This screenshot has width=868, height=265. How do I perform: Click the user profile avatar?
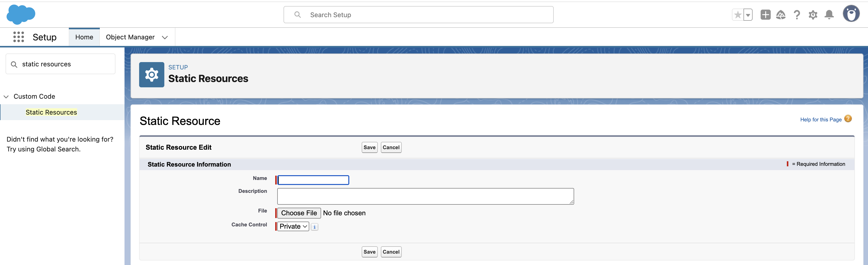click(x=851, y=14)
